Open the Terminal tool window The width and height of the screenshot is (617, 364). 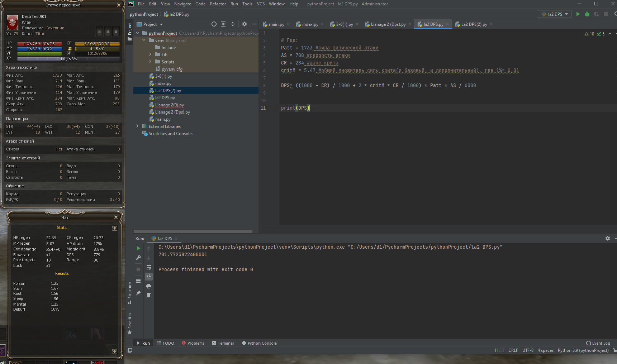tap(223, 343)
